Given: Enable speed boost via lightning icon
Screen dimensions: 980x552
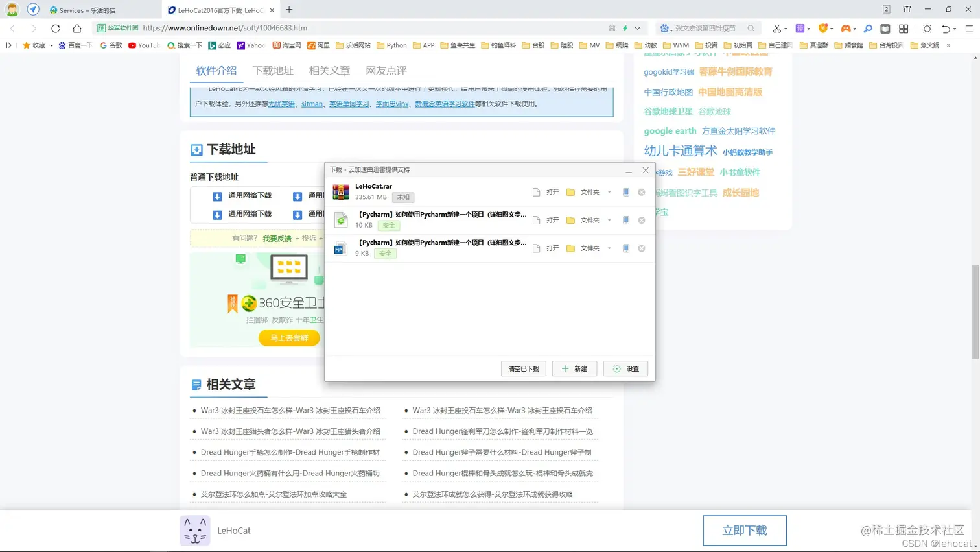Looking at the screenshot, I should point(624,28).
